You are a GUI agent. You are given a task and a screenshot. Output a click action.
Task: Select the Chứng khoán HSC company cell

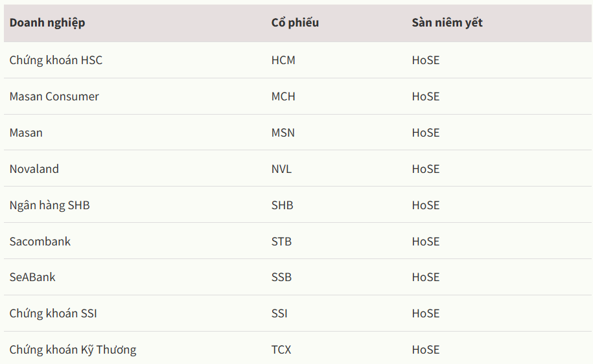pyautogui.click(x=56, y=60)
